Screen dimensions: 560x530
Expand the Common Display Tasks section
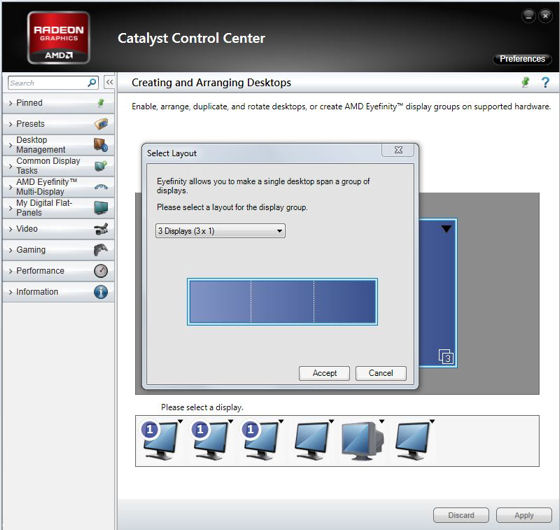pyautogui.click(x=58, y=166)
